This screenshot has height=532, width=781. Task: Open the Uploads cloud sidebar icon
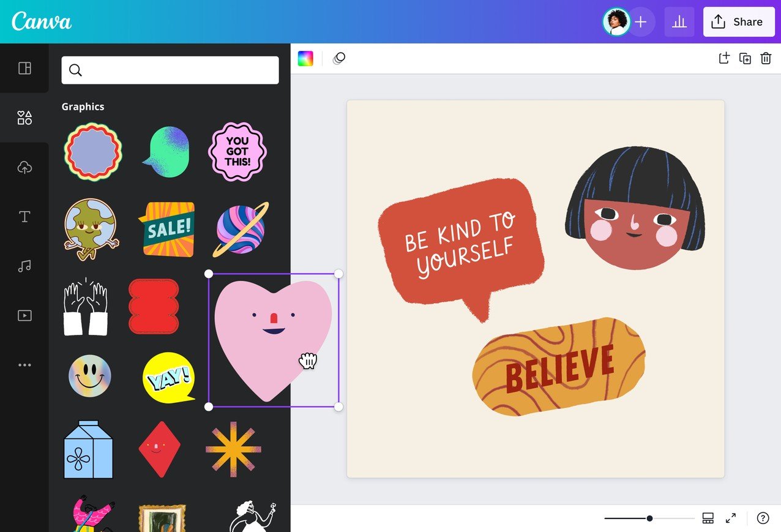pos(24,167)
